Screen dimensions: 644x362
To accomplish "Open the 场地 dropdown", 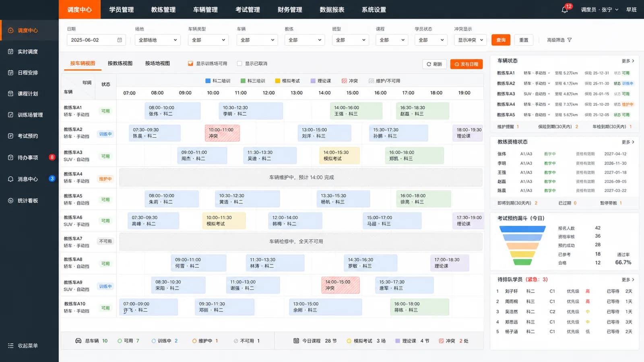I will pos(157,40).
